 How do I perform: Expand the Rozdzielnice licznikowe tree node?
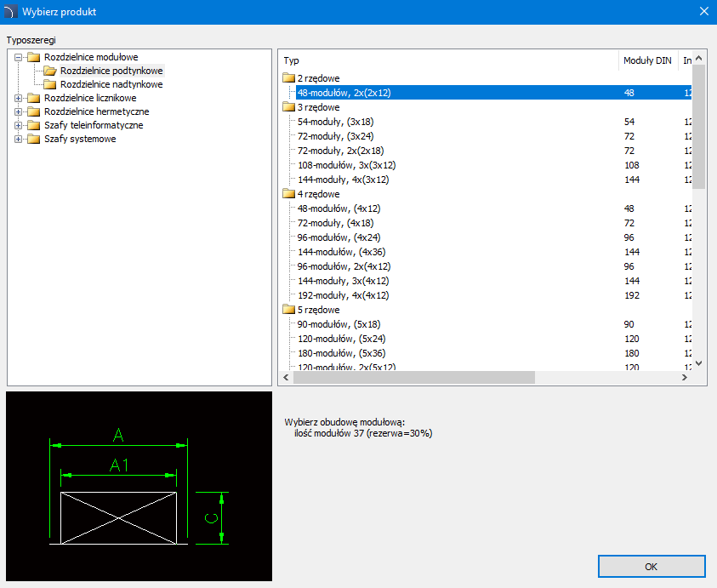point(19,98)
